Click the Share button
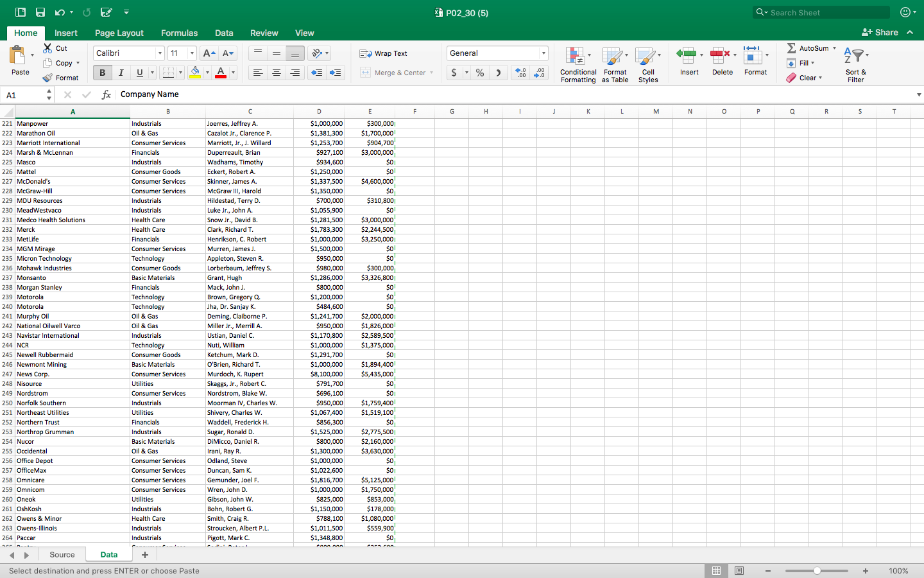924x578 pixels. coord(880,32)
